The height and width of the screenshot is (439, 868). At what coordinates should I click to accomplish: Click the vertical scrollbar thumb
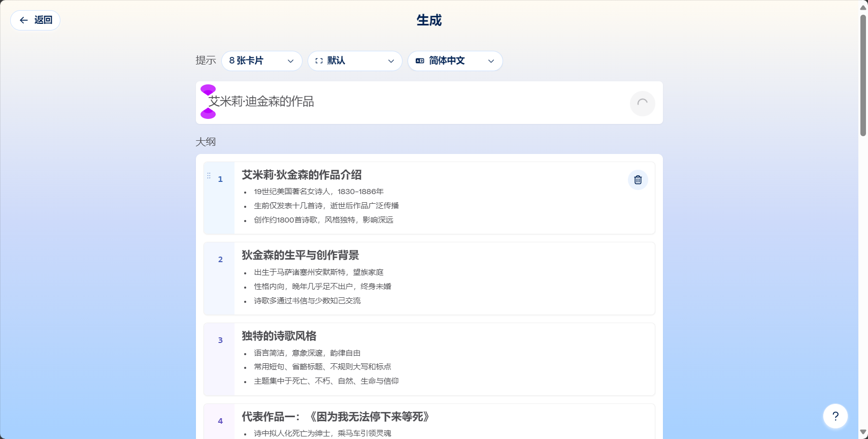click(863, 75)
